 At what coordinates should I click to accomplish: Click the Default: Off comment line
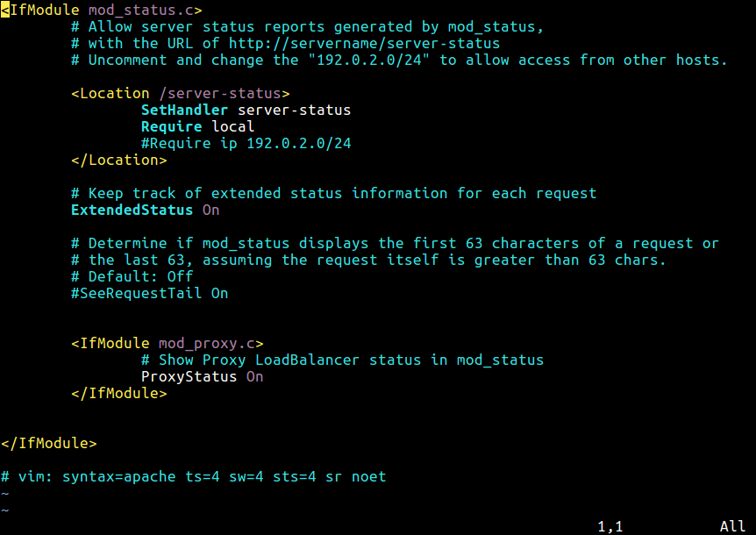click(x=132, y=276)
